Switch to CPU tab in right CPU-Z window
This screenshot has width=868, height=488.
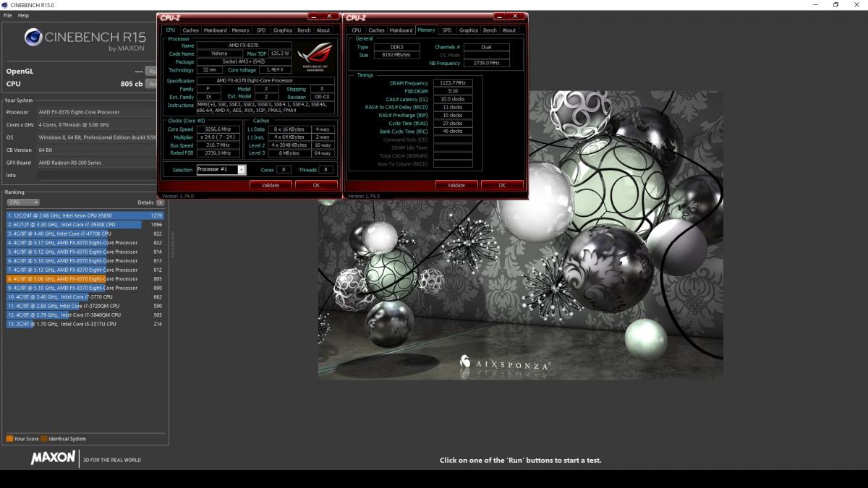pyautogui.click(x=357, y=30)
